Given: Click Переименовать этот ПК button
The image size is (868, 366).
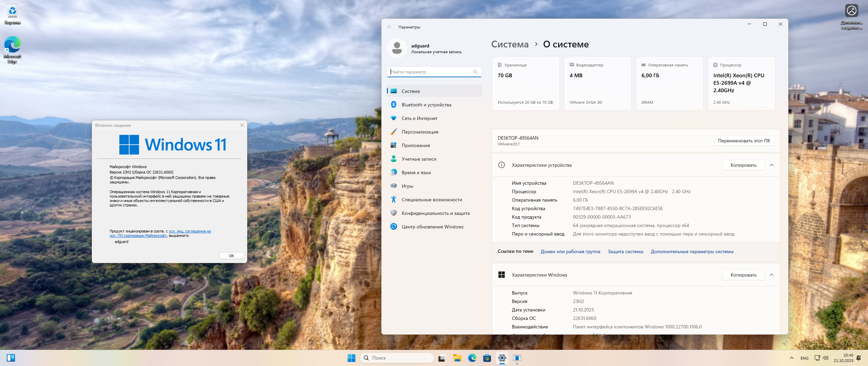Looking at the screenshot, I should pyautogui.click(x=744, y=141).
